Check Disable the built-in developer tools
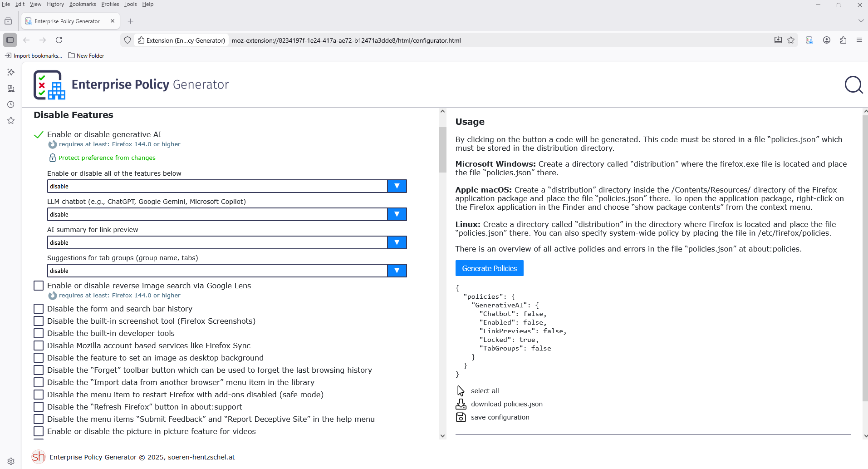The image size is (868, 469). [x=39, y=333]
